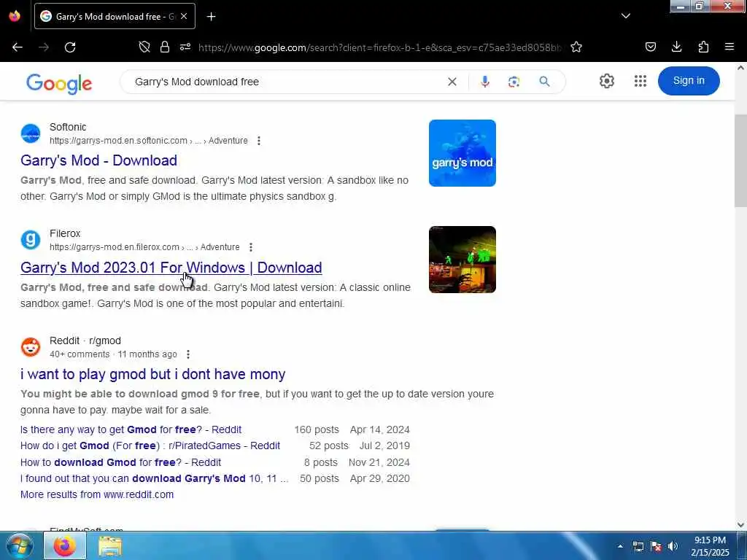
Task: Open 'I found out that you can download' link
Action: pyautogui.click(x=155, y=478)
